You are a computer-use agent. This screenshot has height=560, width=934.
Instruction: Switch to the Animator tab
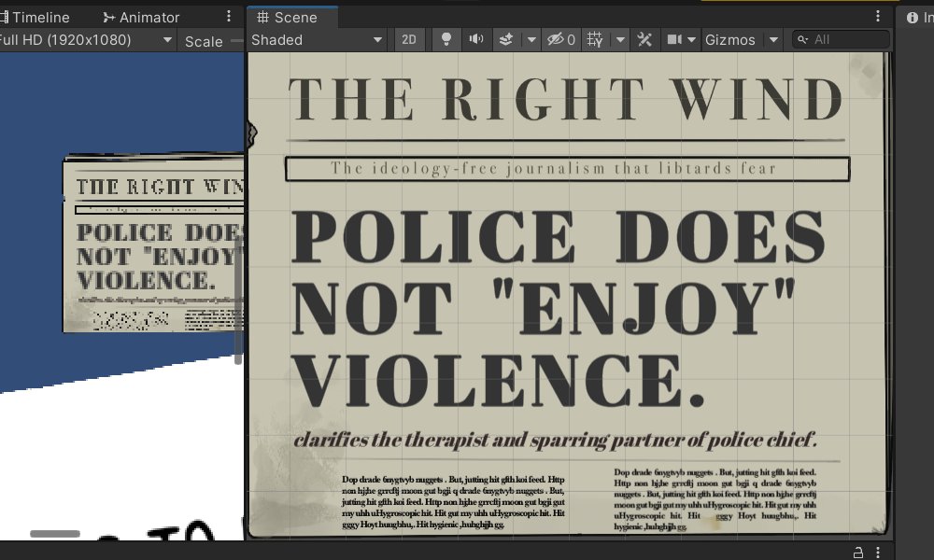[x=141, y=17]
